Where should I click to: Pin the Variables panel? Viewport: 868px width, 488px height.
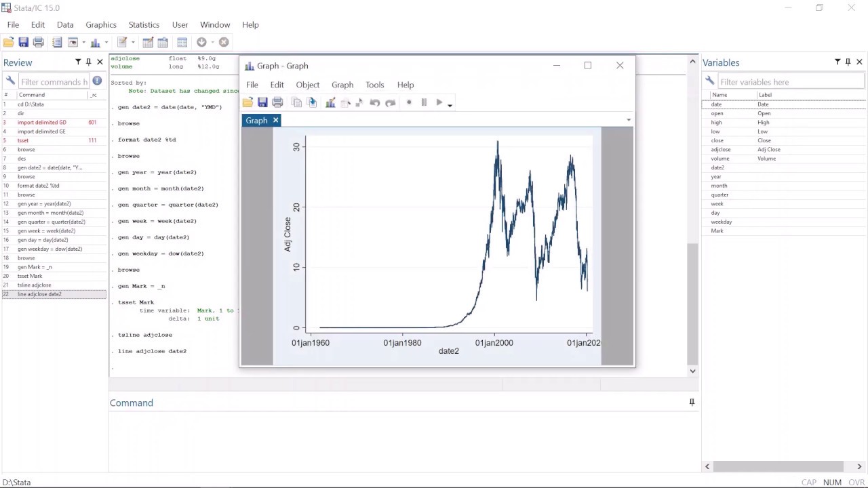[x=848, y=62]
